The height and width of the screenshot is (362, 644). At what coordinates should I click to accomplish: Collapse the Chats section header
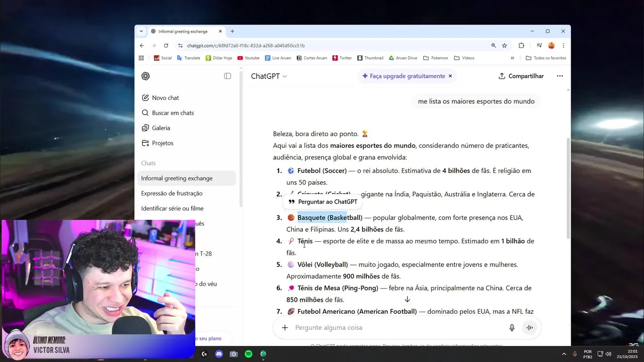tap(148, 163)
